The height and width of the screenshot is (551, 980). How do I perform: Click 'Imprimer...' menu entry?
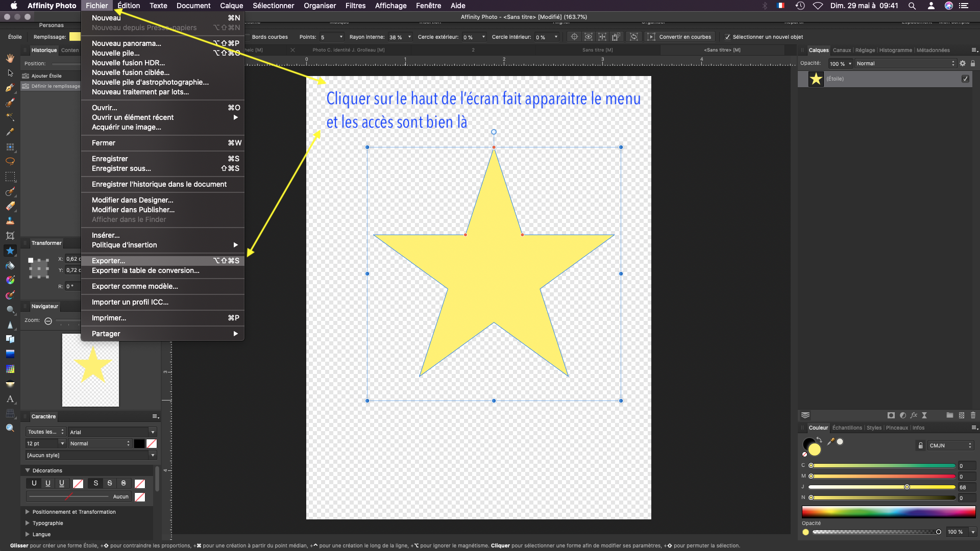(109, 318)
